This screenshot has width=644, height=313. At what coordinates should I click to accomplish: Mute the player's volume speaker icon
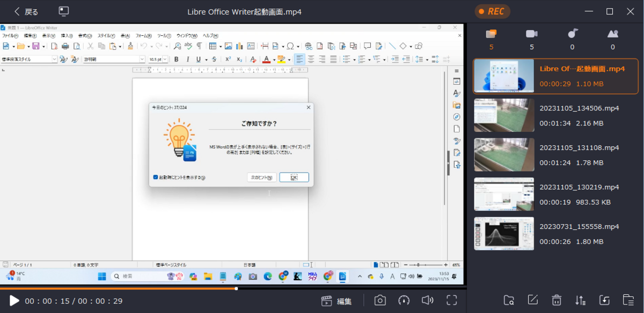[427, 301]
